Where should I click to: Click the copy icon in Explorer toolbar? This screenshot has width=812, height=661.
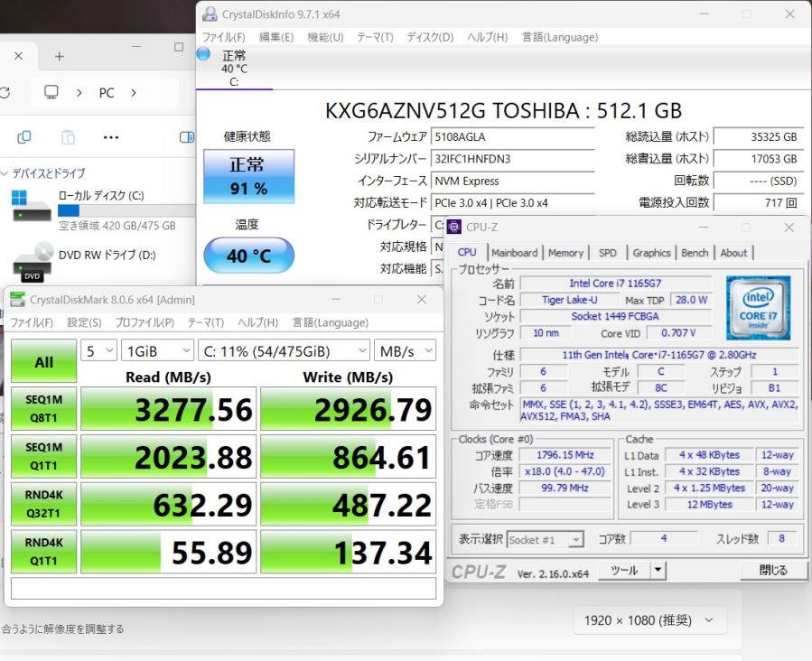(23, 137)
